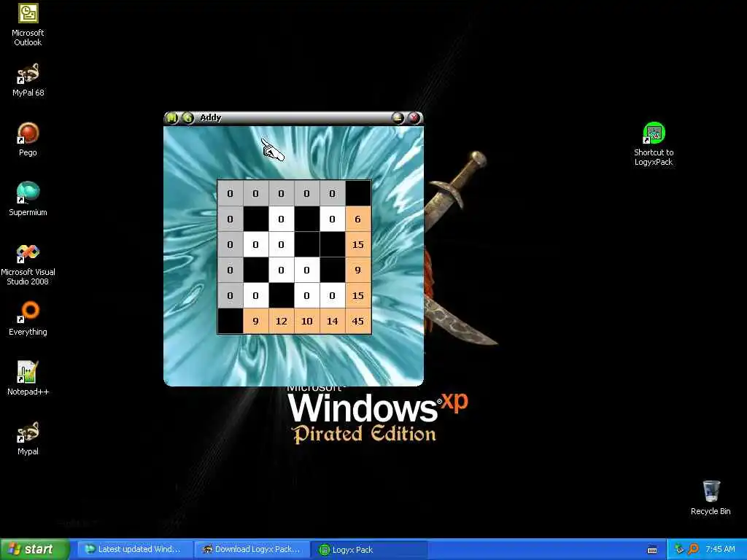The height and width of the screenshot is (560, 747).
Task: Select the Supermium browser shortcut
Action: coord(28,199)
